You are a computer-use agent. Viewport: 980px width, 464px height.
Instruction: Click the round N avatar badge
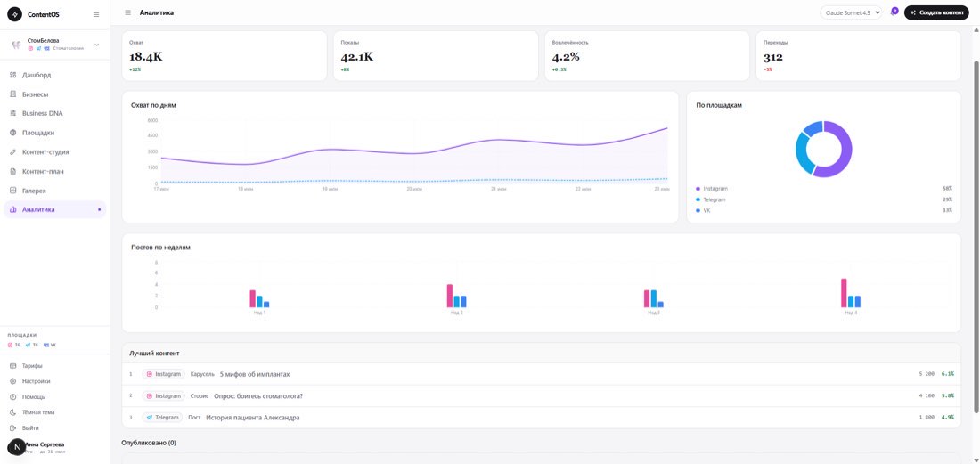pyautogui.click(x=16, y=447)
